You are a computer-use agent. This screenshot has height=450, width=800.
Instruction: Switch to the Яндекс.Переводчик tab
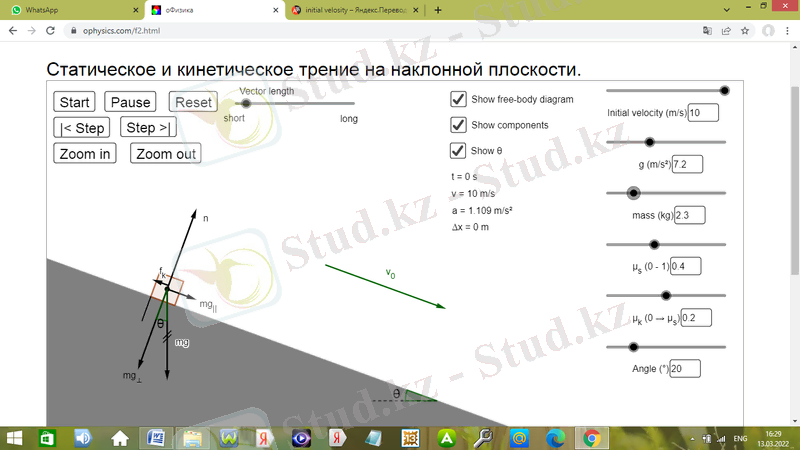click(x=355, y=10)
